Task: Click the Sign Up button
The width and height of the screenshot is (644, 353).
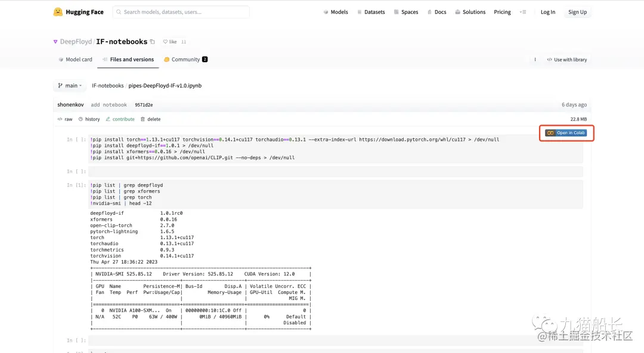Action: pyautogui.click(x=577, y=12)
